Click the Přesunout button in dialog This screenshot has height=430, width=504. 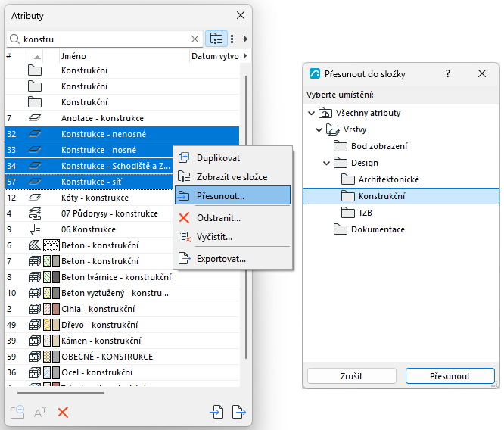pos(450,376)
